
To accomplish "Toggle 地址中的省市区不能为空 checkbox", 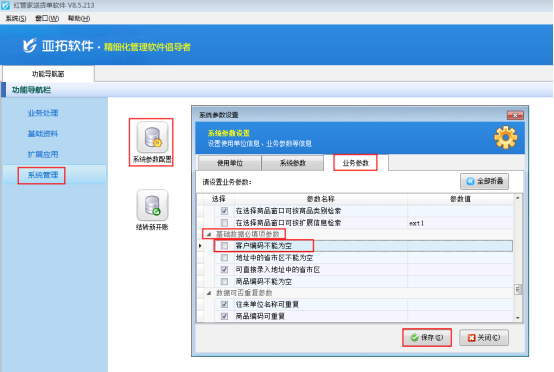I will [224, 258].
